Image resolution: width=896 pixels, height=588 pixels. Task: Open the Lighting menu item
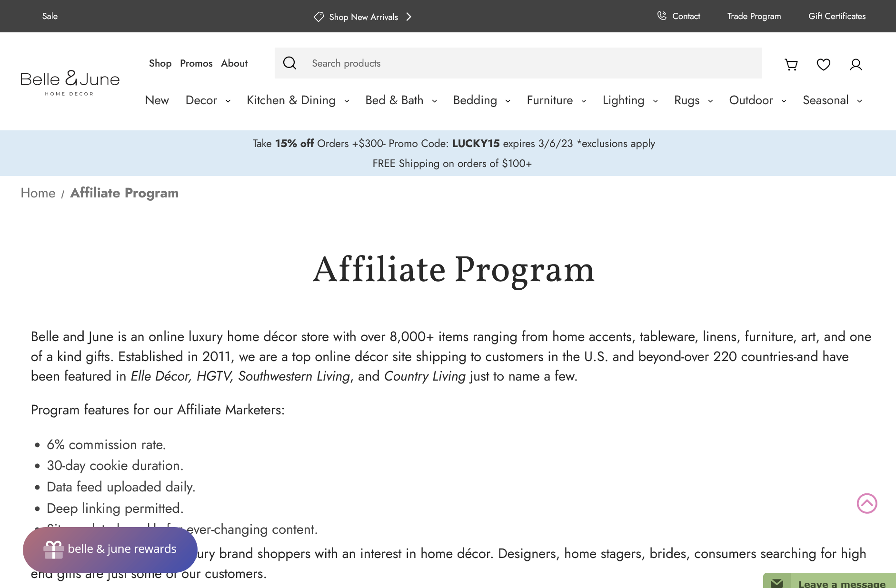point(623,100)
